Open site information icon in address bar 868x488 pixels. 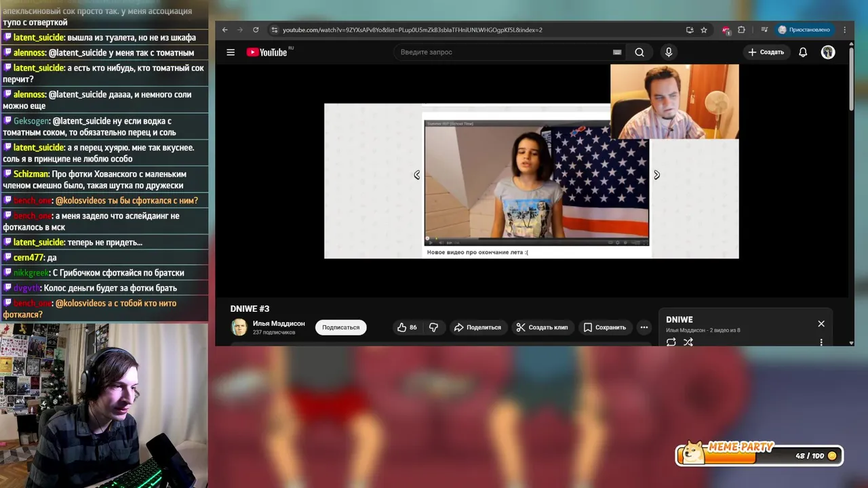274,30
